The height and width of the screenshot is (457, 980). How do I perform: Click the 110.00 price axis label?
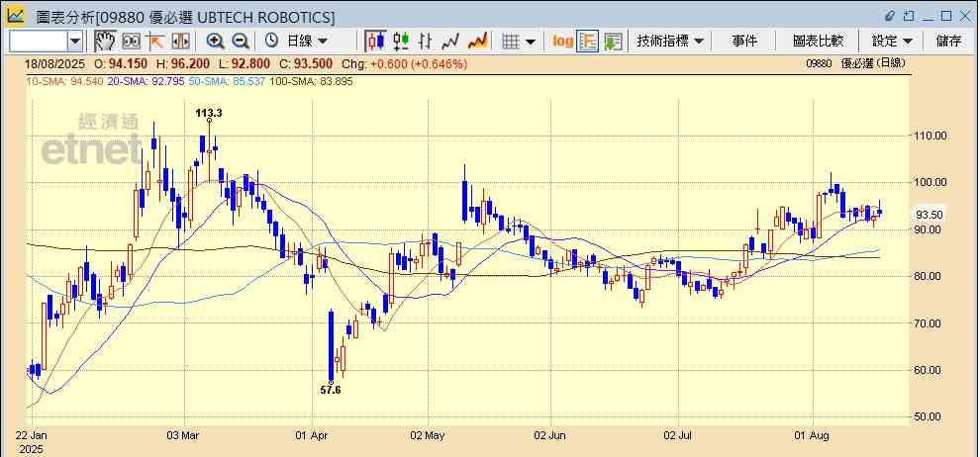931,135
